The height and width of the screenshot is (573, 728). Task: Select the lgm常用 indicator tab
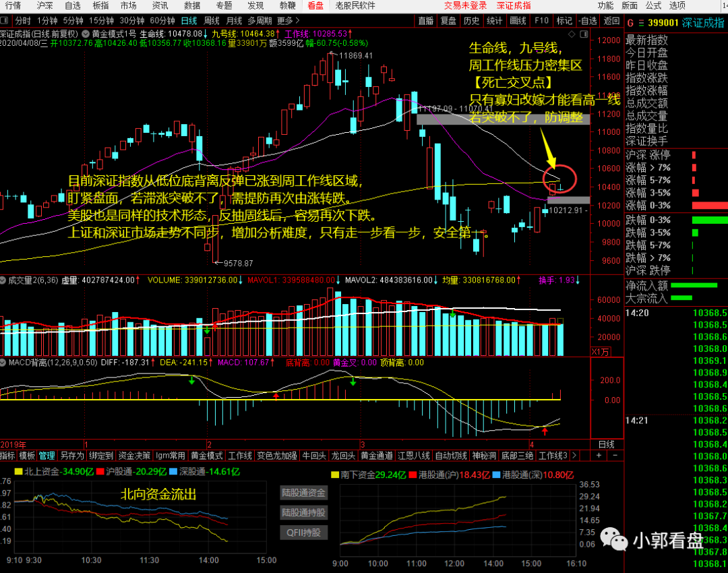click(170, 456)
